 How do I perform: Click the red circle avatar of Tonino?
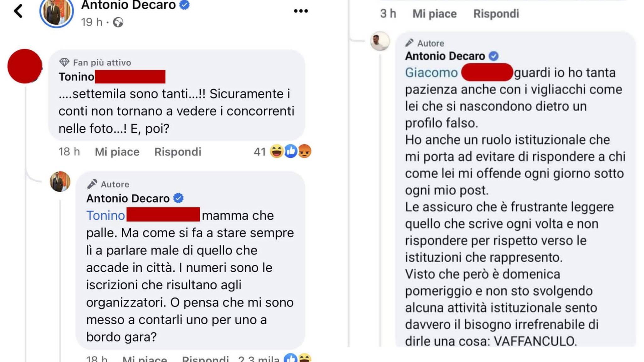point(25,66)
